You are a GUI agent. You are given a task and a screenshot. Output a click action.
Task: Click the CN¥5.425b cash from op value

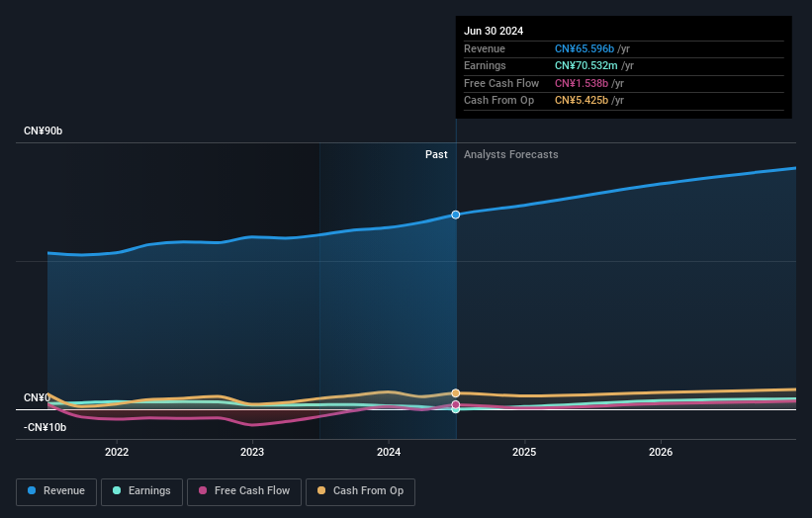(582, 101)
